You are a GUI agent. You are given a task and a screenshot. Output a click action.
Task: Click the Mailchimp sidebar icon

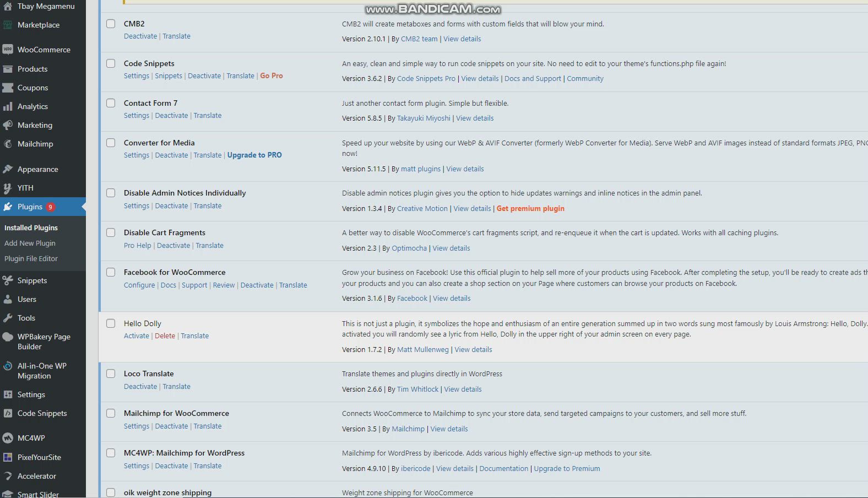[x=8, y=144]
